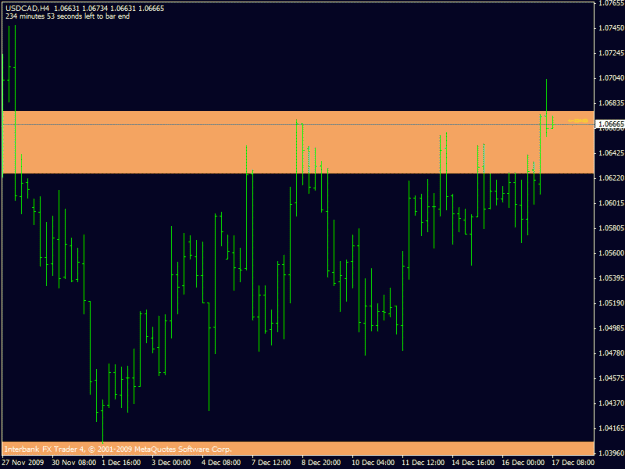The width and height of the screenshot is (625, 469).
Task: Click the '14 Dec 16:00' time axis label
Action: coord(473,463)
